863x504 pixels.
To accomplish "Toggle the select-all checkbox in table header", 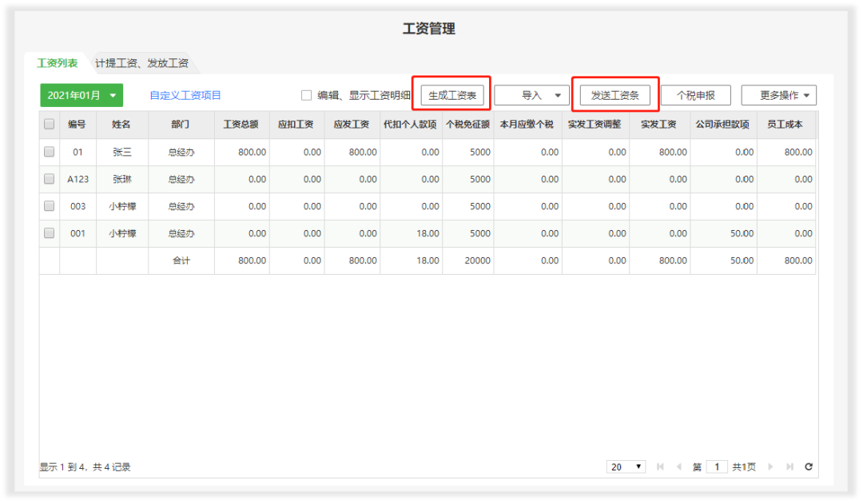I will pos(49,125).
